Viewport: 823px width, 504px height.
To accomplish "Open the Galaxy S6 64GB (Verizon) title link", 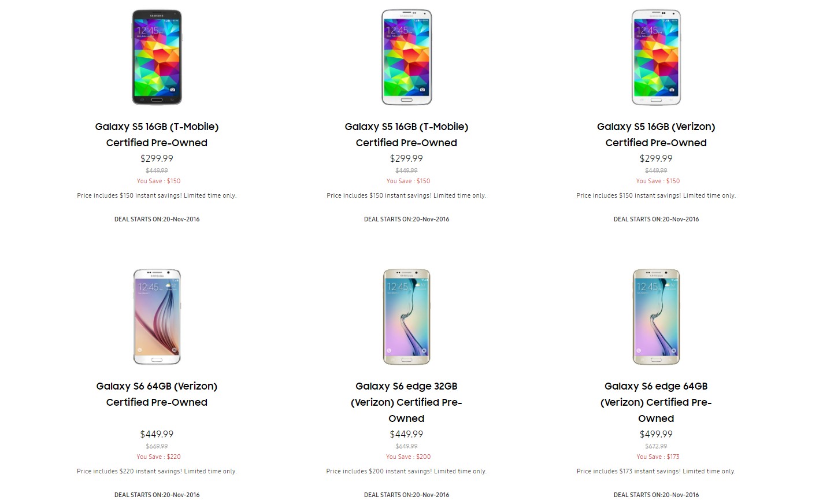I will [157, 394].
